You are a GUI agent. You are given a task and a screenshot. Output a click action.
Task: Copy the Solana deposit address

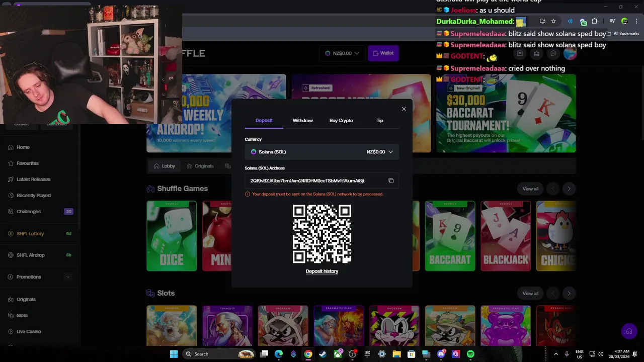pyautogui.click(x=391, y=180)
